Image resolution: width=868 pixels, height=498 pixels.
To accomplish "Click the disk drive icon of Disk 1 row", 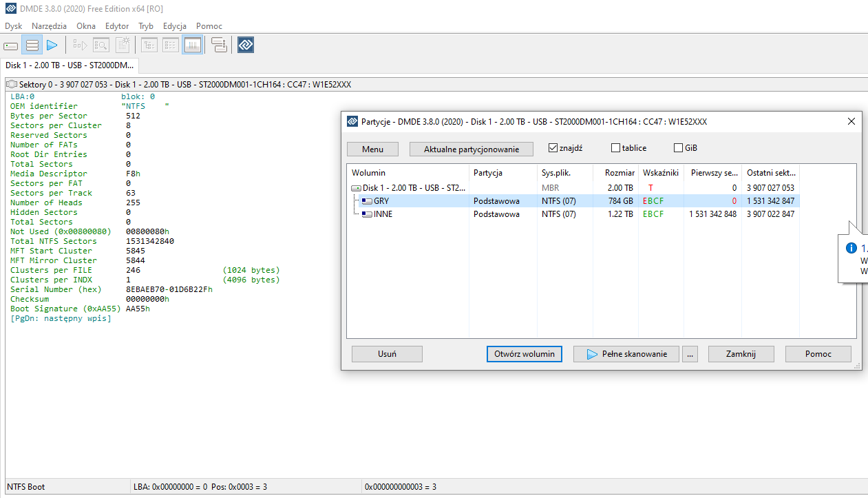I will point(356,188).
